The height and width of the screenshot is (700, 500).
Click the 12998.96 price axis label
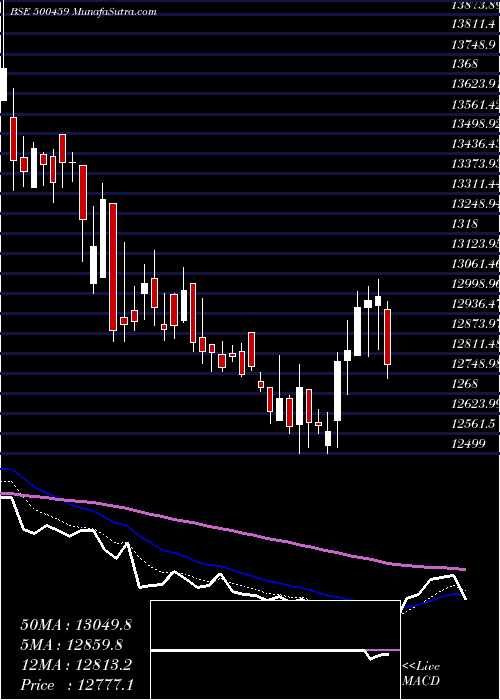pyautogui.click(x=475, y=283)
